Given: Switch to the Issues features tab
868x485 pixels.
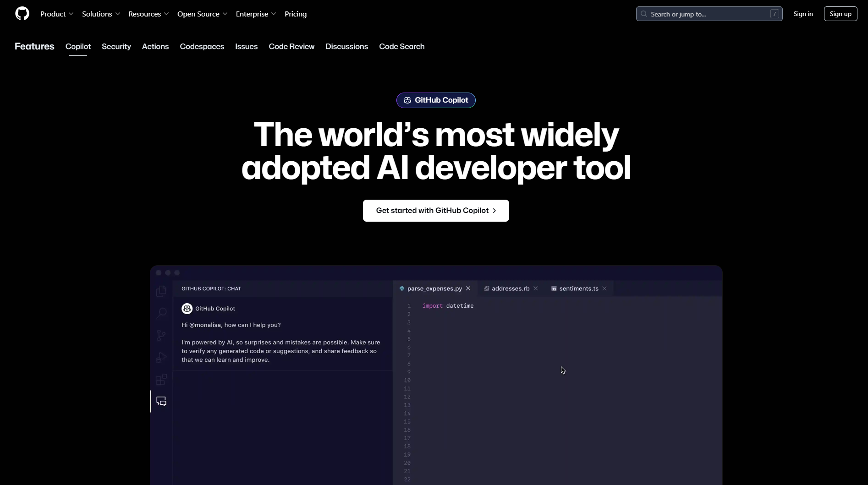Looking at the screenshot, I should point(246,46).
